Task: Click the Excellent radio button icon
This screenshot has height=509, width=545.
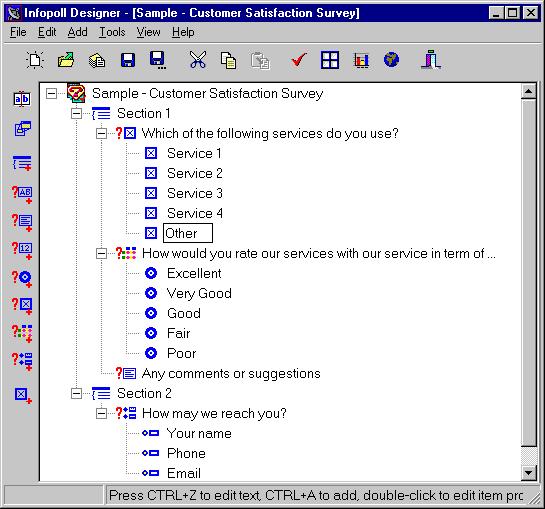Action: [x=151, y=273]
